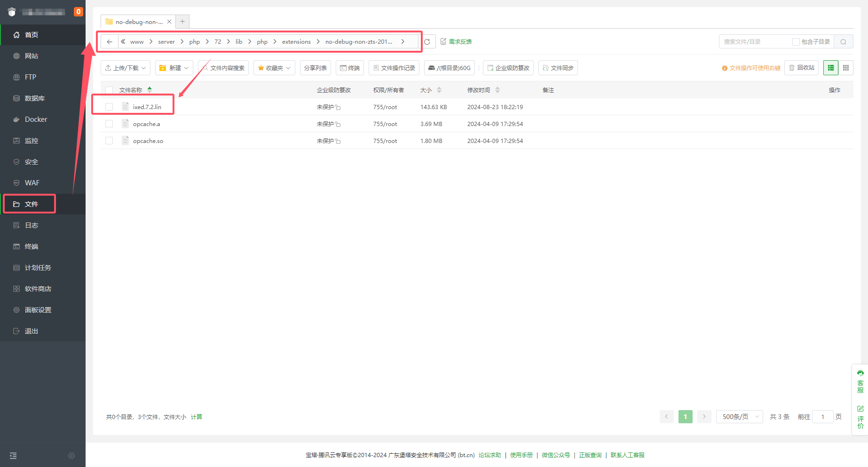Viewport: 868px width, 467px height.
Task: Collapse the sidebar menu icon
Action: tap(13, 455)
